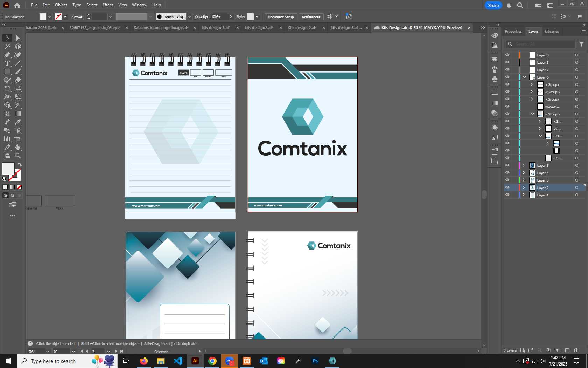Select the Magic Wand tool
This screenshot has height=368, width=588.
click(7, 46)
